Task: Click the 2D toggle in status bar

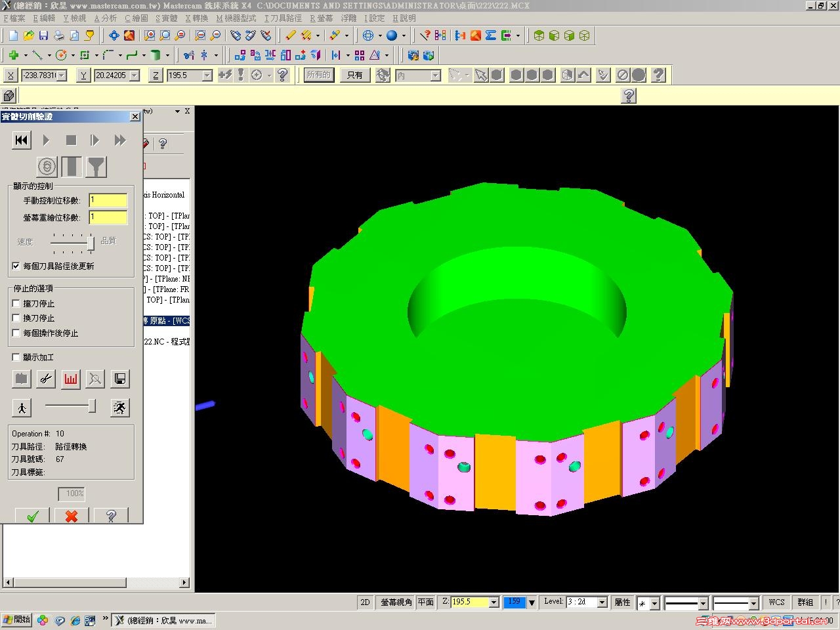Action: 366,602
